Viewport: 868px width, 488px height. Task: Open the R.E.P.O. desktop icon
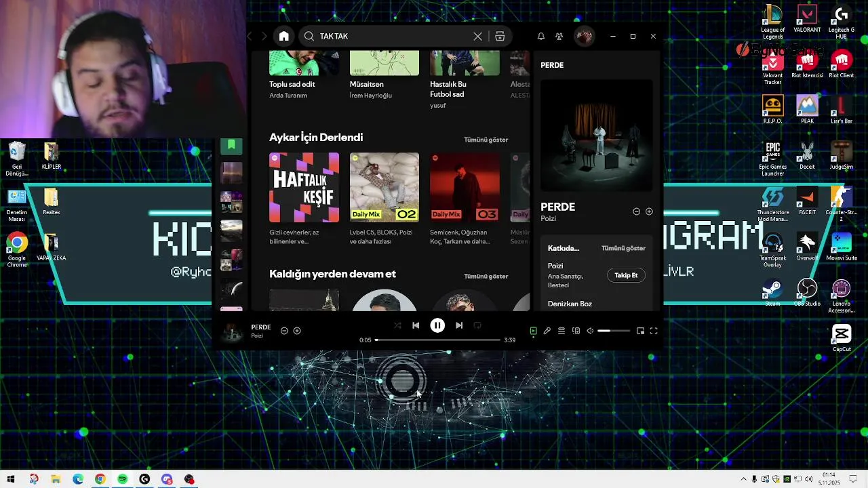point(772,110)
